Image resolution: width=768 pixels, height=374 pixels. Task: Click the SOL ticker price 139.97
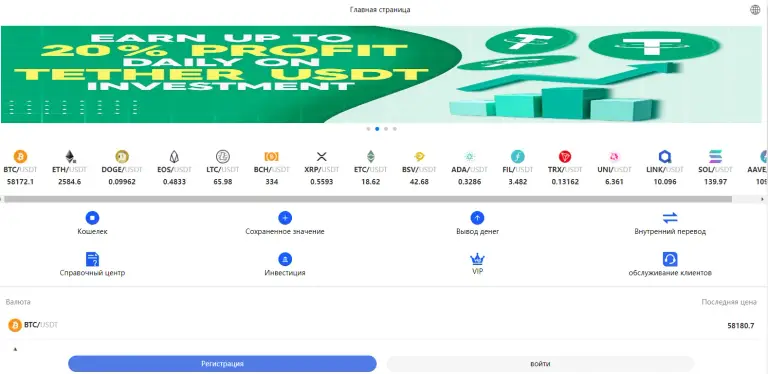click(x=716, y=182)
